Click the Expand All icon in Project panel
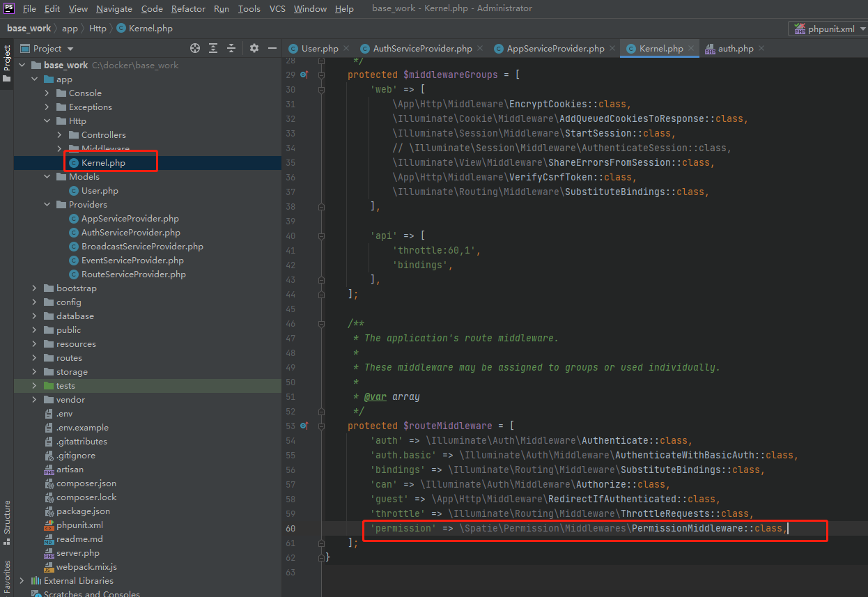The height and width of the screenshot is (597, 868). pyautogui.click(x=213, y=48)
